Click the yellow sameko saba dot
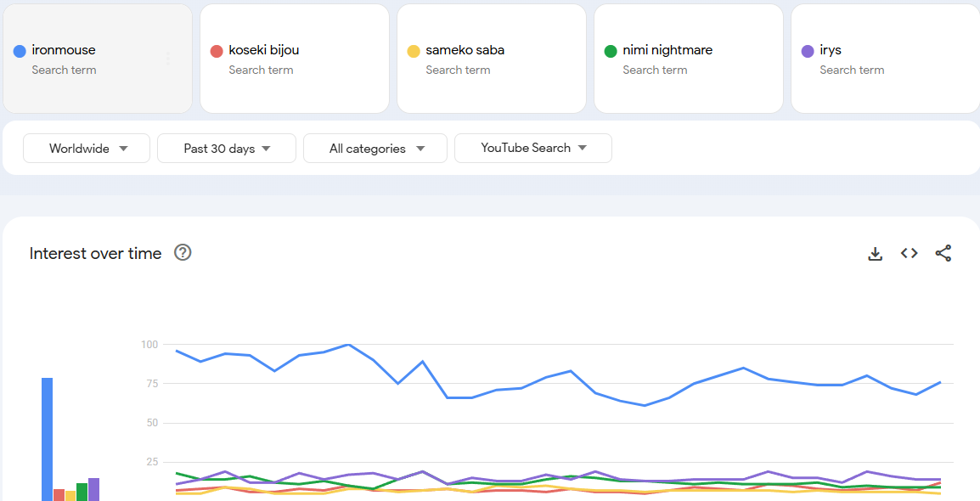This screenshot has width=980, height=501. (x=414, y=51)
